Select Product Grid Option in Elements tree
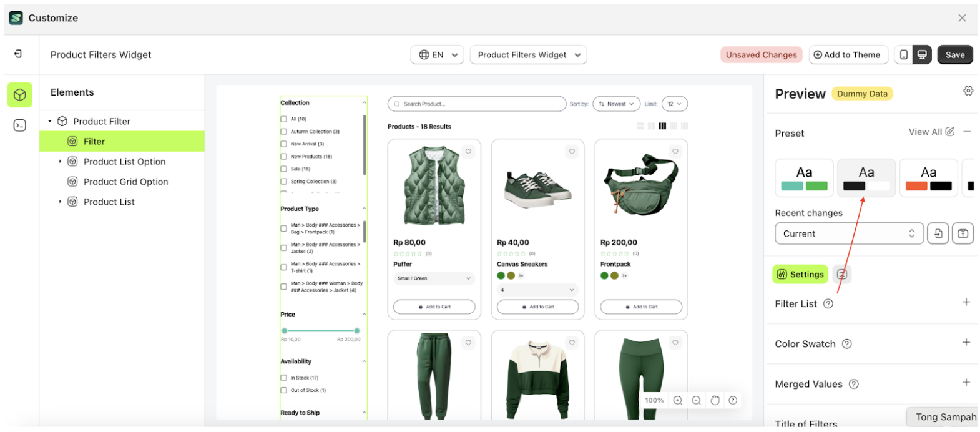The image size is (980, 432). 125,182
